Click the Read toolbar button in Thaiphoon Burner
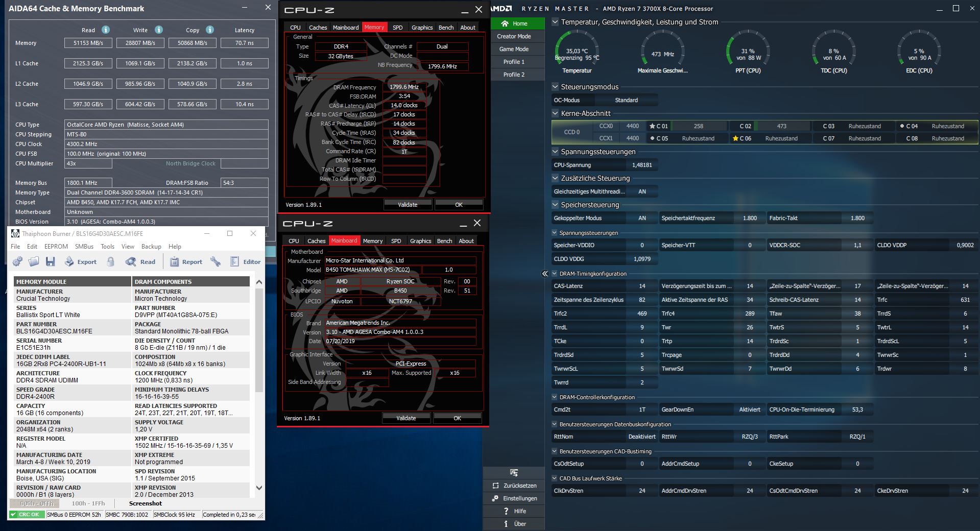Screen dimensions: 980x531 (140, 262)
